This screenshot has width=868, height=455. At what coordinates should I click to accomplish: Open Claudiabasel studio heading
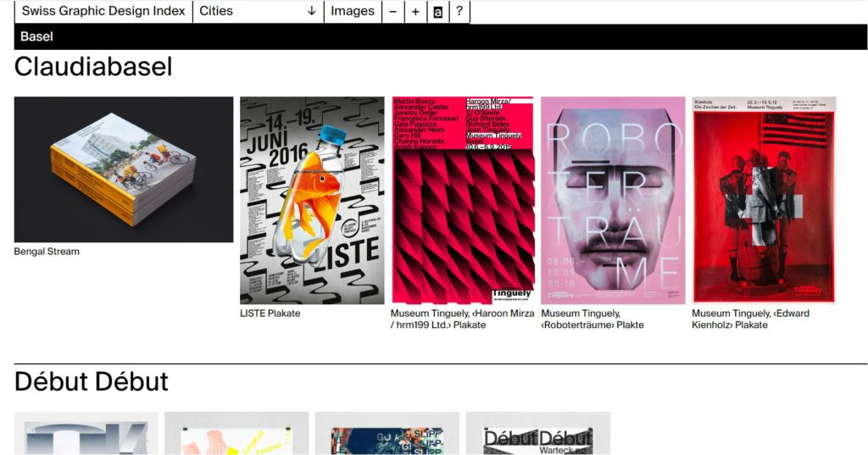93,66
